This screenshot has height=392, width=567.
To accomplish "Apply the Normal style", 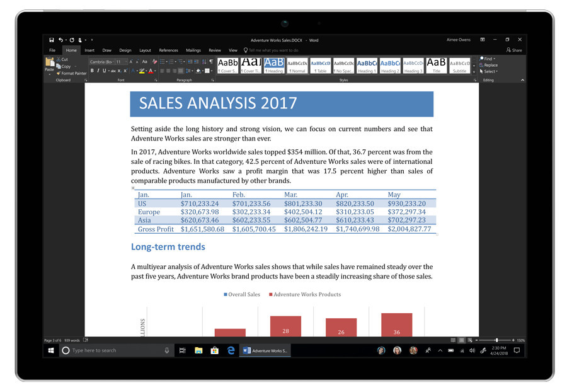I will (297, 66).
